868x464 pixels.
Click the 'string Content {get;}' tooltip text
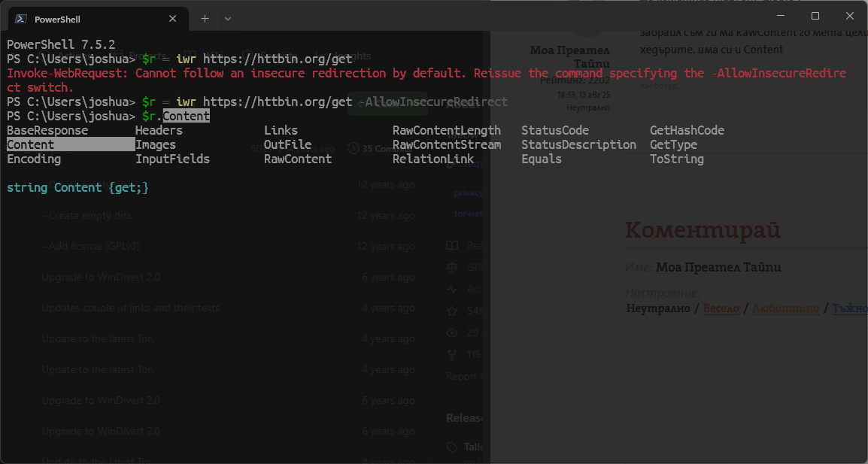(77, 188)
